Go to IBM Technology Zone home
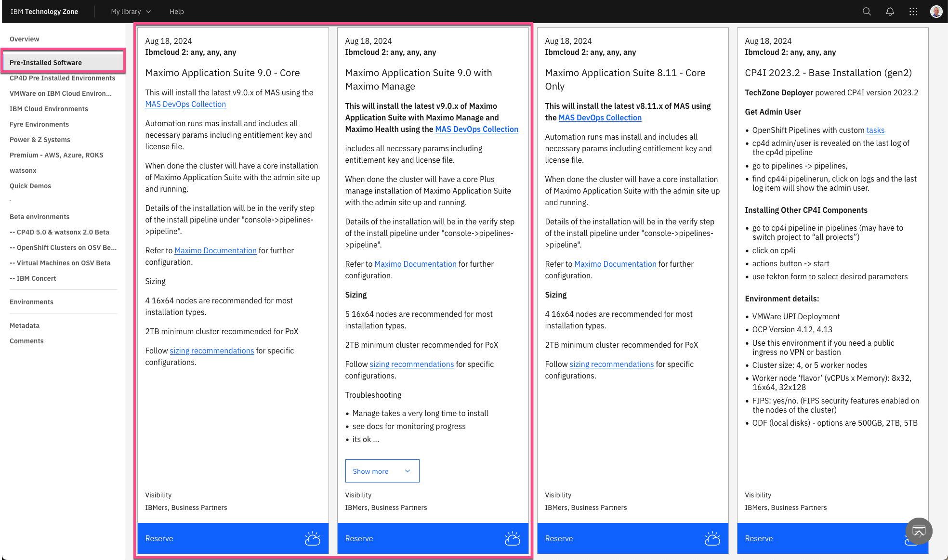Viewport: 948px width, 560px height. [x=44, y=12]
